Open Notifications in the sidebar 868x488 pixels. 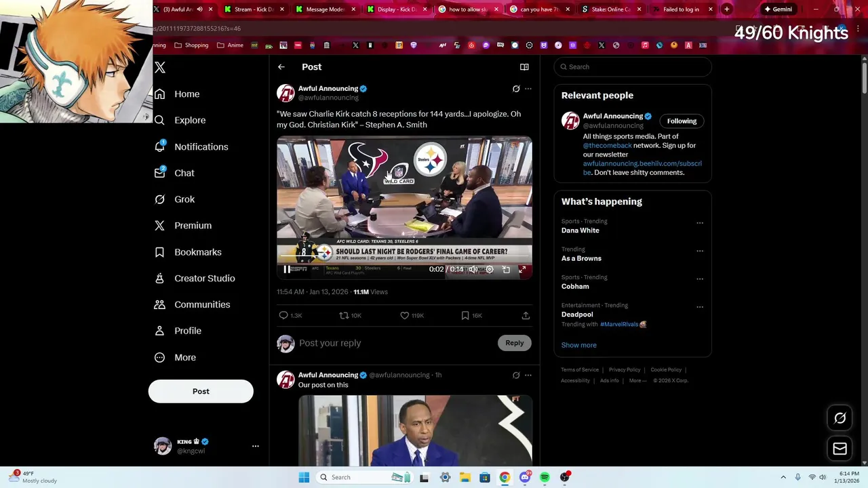tap(191, 147)
